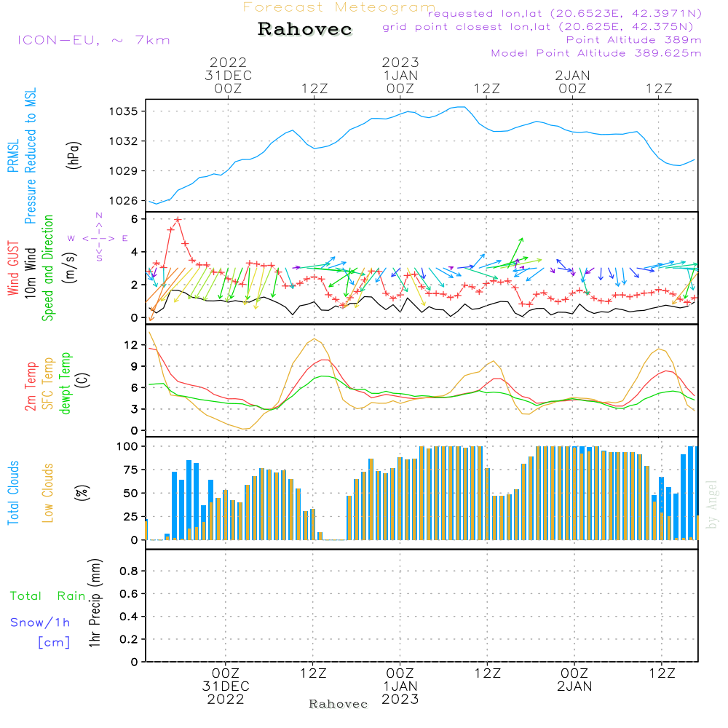Click the 'Total Rain' green label
728x728 pixels.
[48, 596]
